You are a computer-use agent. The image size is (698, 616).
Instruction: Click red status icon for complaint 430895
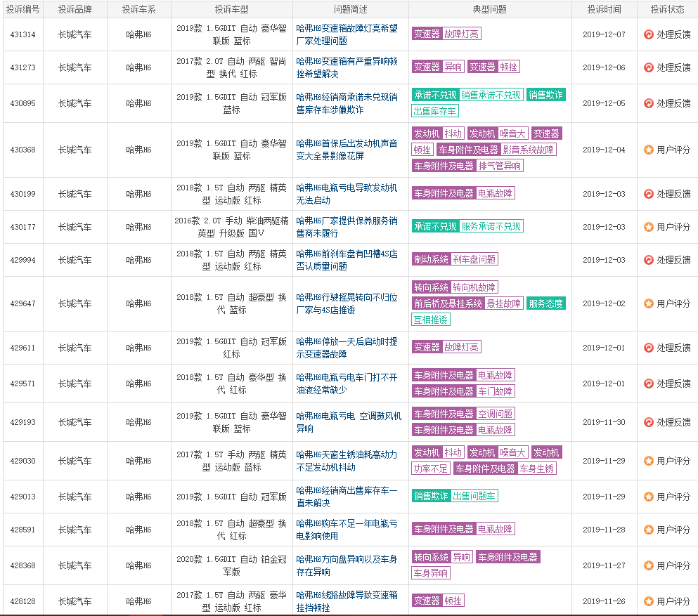click(x=649, y=103)
